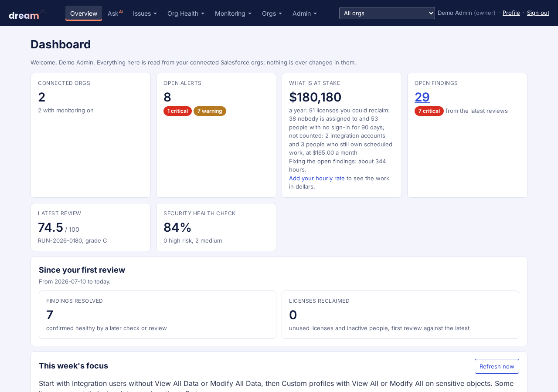Viewport: 558px width, 392px height.
Task: Click the Refresh now button
Action: 497,366
